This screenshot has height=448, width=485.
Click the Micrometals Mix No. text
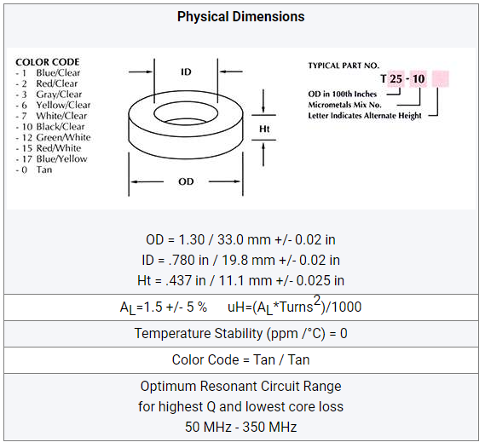[x=344, y=105]
